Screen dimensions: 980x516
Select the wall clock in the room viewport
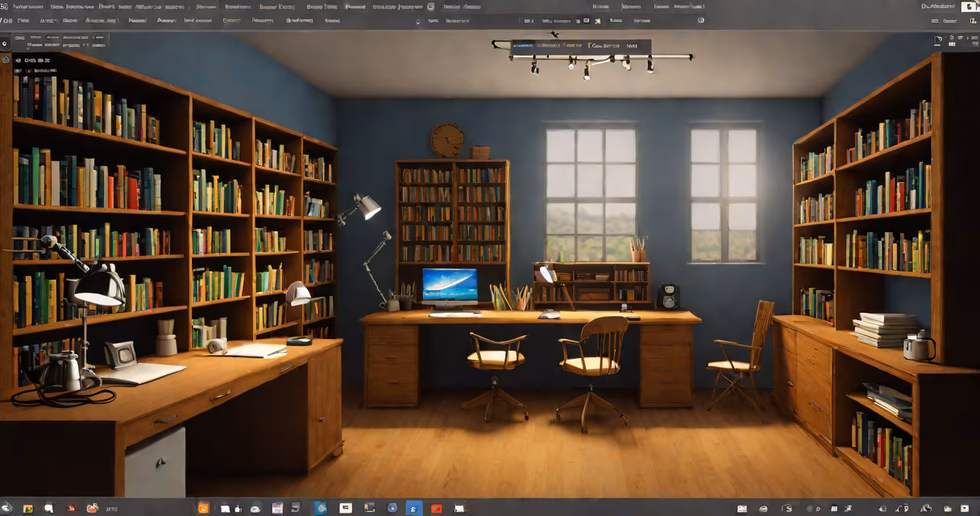(x=447, y=140)
